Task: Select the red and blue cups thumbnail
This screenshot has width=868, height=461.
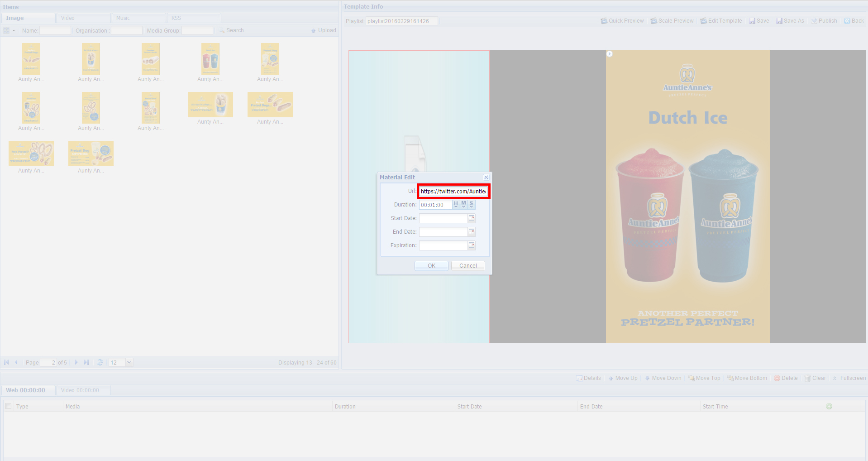Action: [x=210, y=59]
